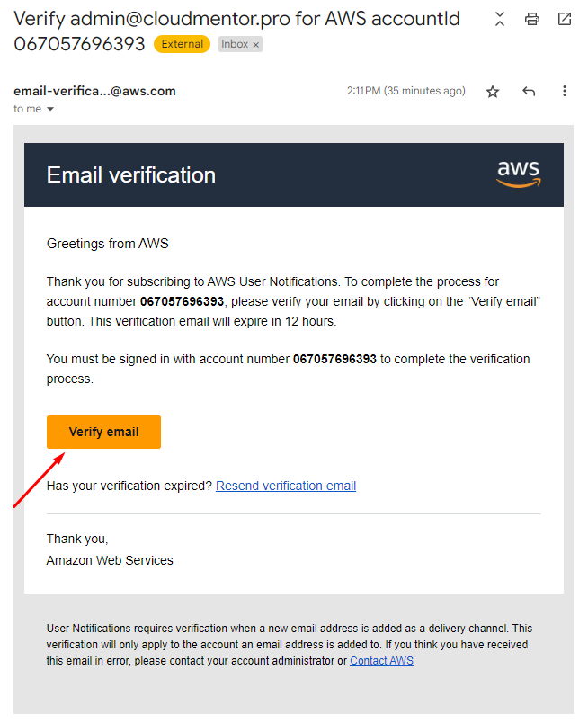Viewport: 588px width, 723px height.
Task: Click the "Amazon Web Services" signature text
Action: 110,560
